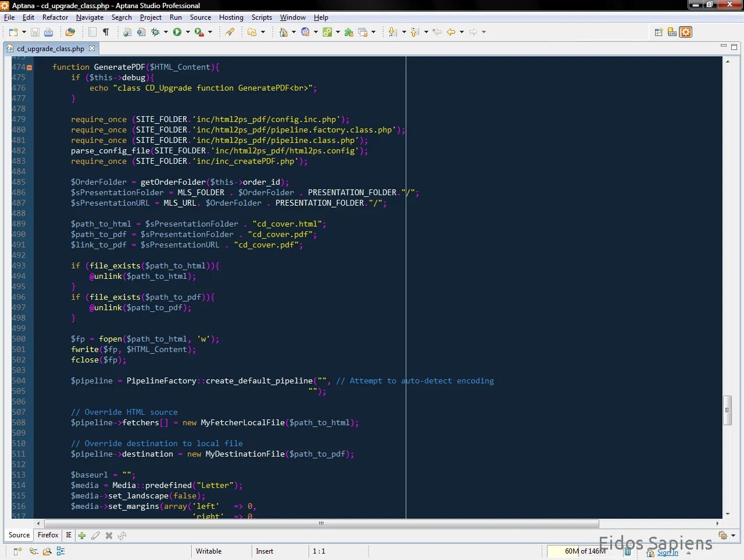Click the green plus add-browser icon
The height and width of the screenshot is (560, 744).
click(x=82, y=536)
